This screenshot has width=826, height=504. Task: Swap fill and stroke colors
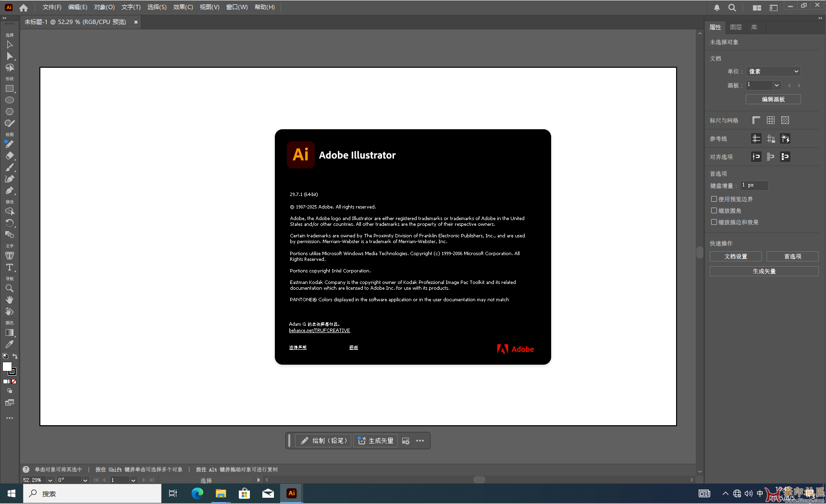tap(15, 356)
